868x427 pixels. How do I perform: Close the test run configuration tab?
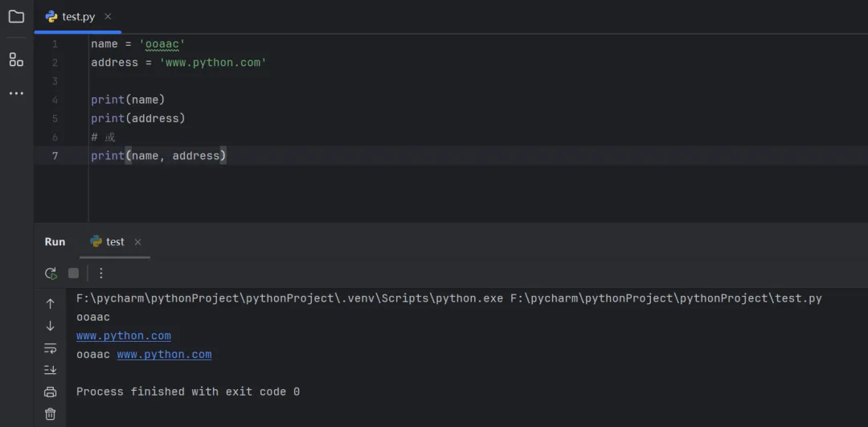(137, 242)
